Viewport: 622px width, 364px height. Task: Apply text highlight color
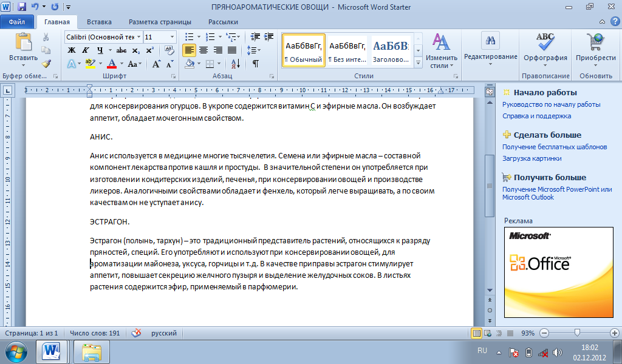pyautogui.click(x=90, y=64)
